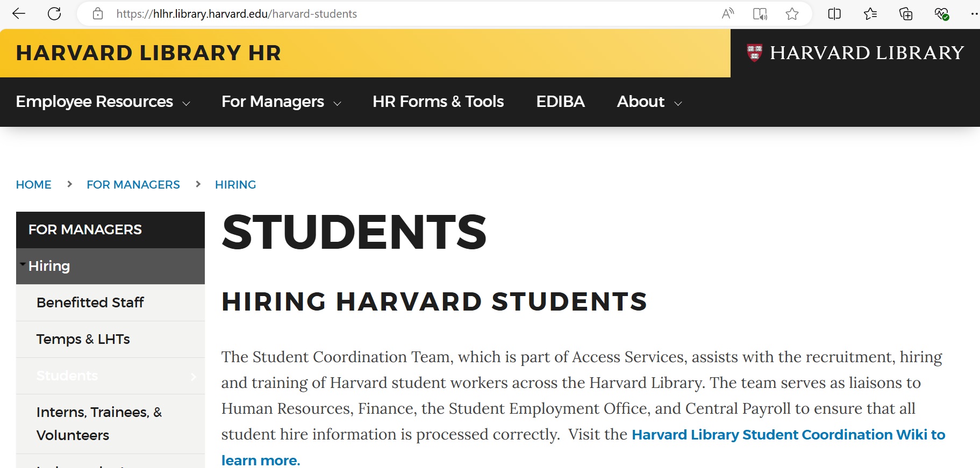980x468 pixels.
Task: Open Read aloud icon in address bar
Action: pos(728,13)
